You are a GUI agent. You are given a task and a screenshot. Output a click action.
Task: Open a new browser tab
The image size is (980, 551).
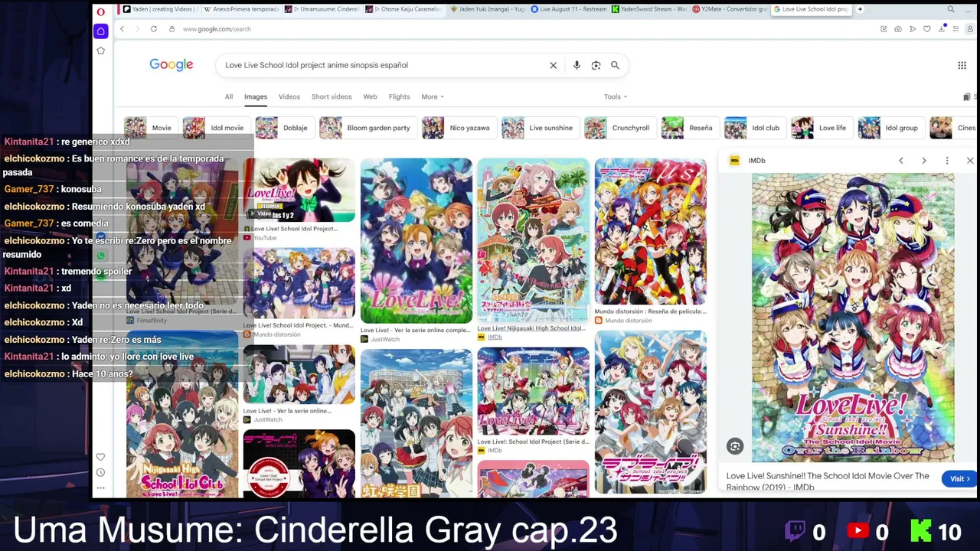click(860, 9)
